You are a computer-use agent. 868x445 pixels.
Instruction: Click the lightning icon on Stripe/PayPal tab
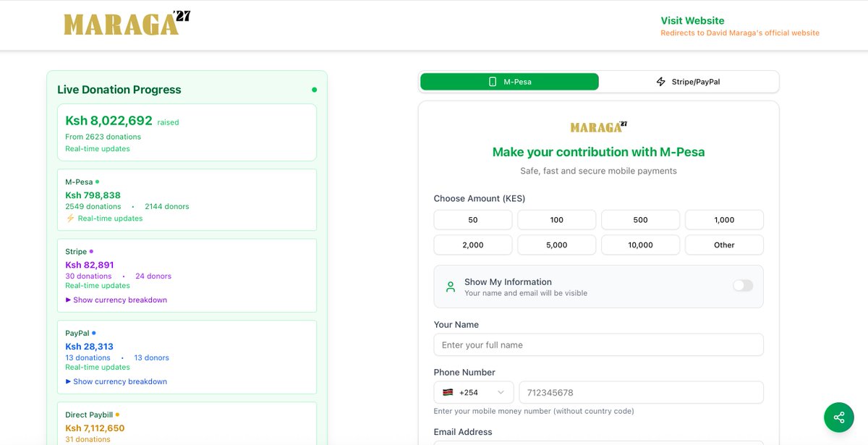[660, 82]
